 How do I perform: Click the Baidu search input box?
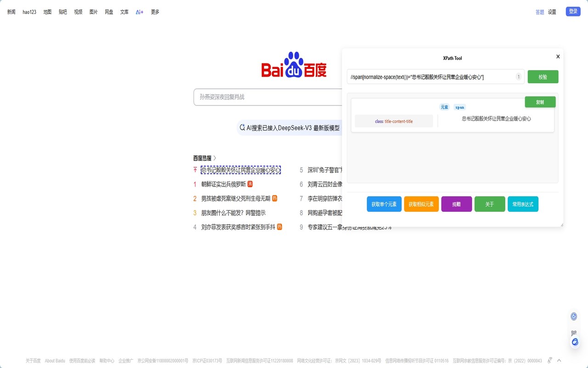(x=268, y=97)
